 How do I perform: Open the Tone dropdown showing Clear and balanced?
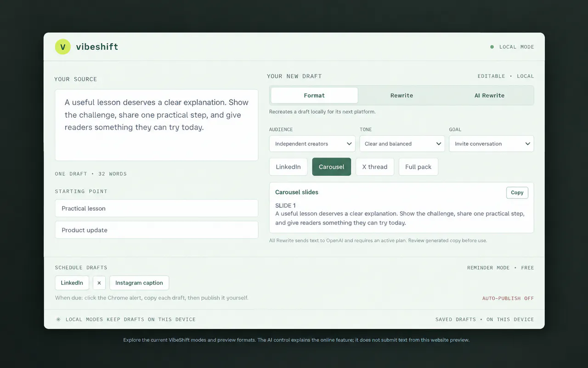pyautogui.click(x=402, y=144)
